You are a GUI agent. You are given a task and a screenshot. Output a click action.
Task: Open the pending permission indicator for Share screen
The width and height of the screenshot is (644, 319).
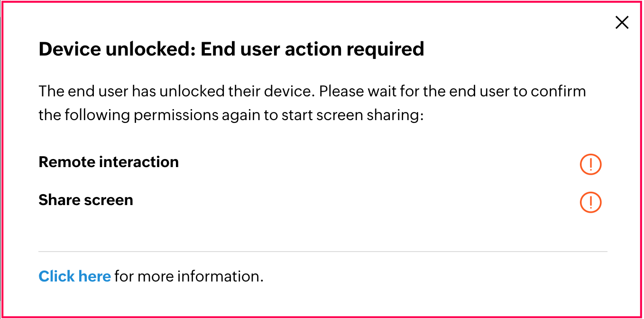pyautogui.click(x=590, y=202)
